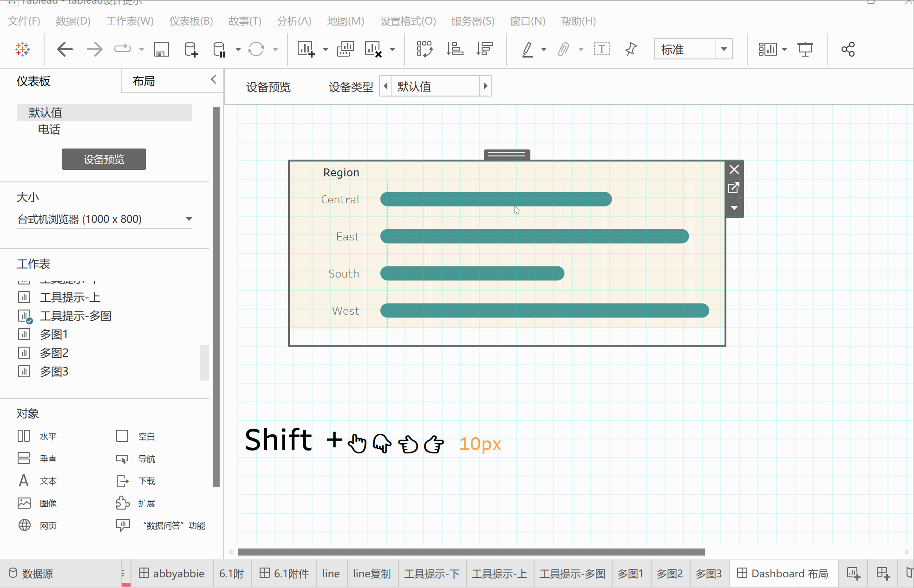Click the presentation mode icon
The height and width of the screenshot is (588, 914).
[805, 49]
